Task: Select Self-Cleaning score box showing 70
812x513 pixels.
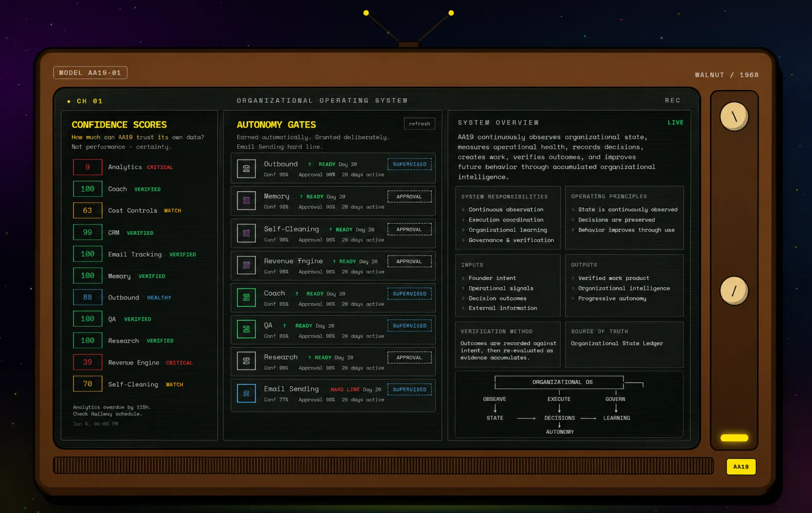Action: click(x=87, y=384)
